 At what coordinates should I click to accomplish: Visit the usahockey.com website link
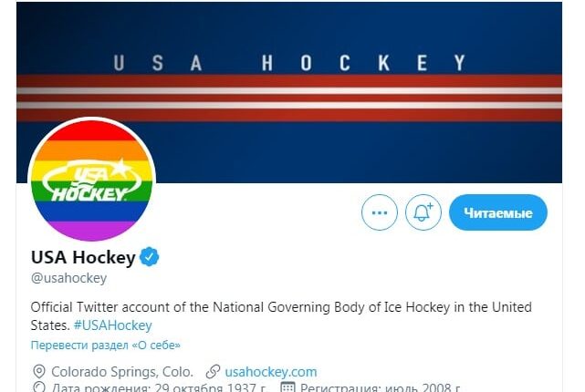click(271, 371)
